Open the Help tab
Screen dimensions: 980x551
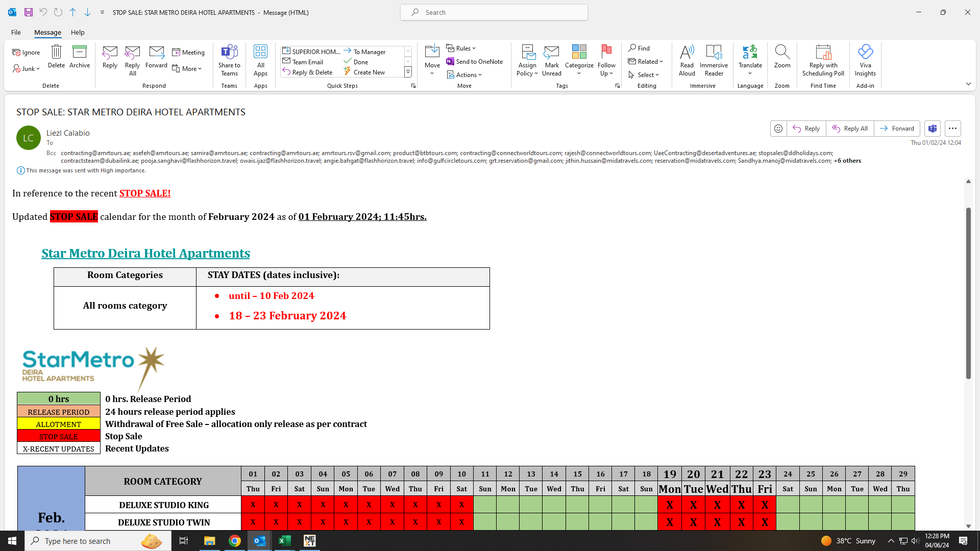point(78,32)
